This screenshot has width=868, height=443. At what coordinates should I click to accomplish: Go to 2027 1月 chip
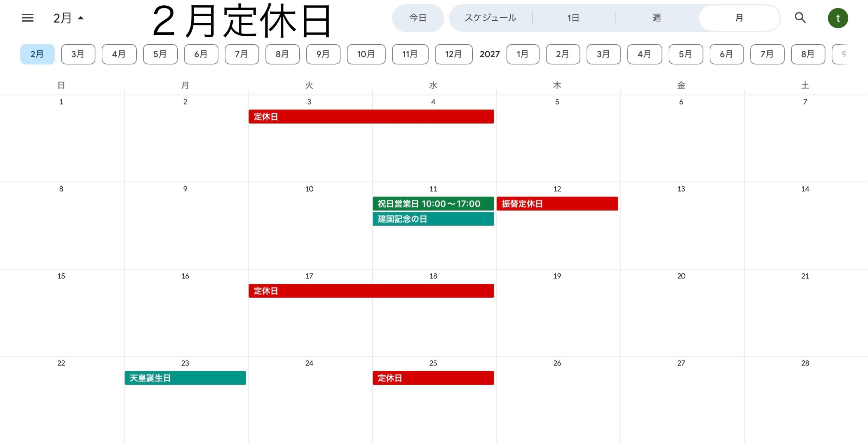click(522, 54)
